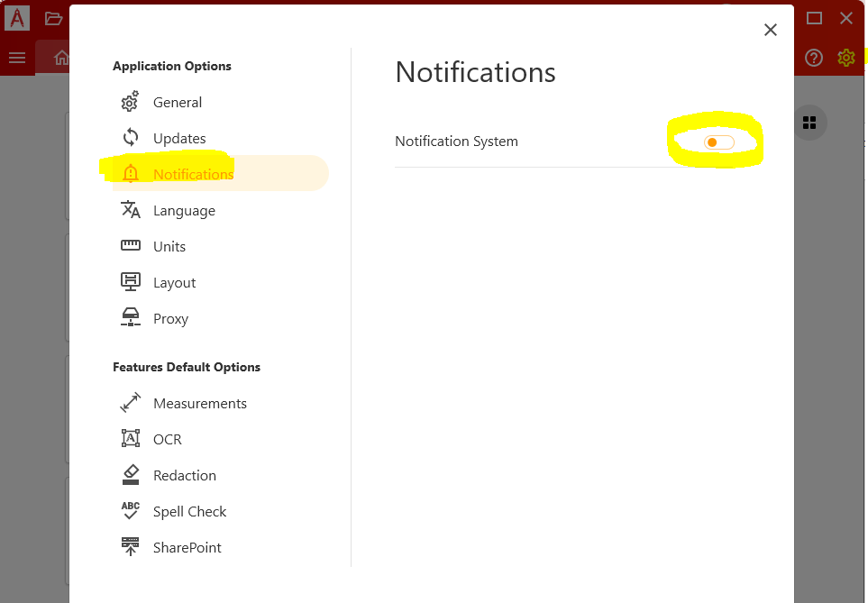This screenshot has width=868, height=603.
Task: Open Language settings
Action: coord(184,211)
